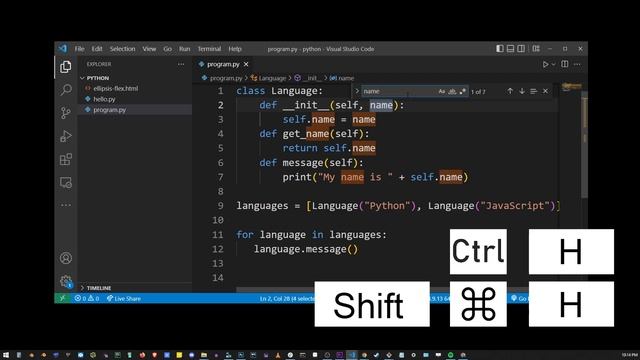This screenshot has width=640, height=360.
Task: Open the Search view in activity bar
Action: [66, 89]
